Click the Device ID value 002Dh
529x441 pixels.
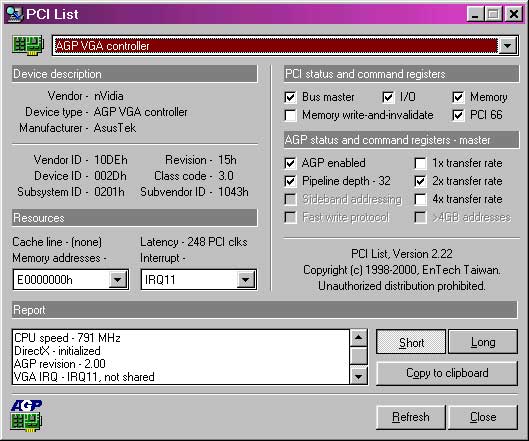(x=110, y=176)
